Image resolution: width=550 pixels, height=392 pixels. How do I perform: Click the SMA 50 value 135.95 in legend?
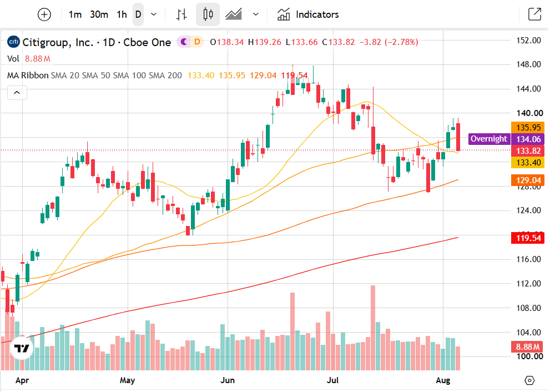[x=232, y=75]
